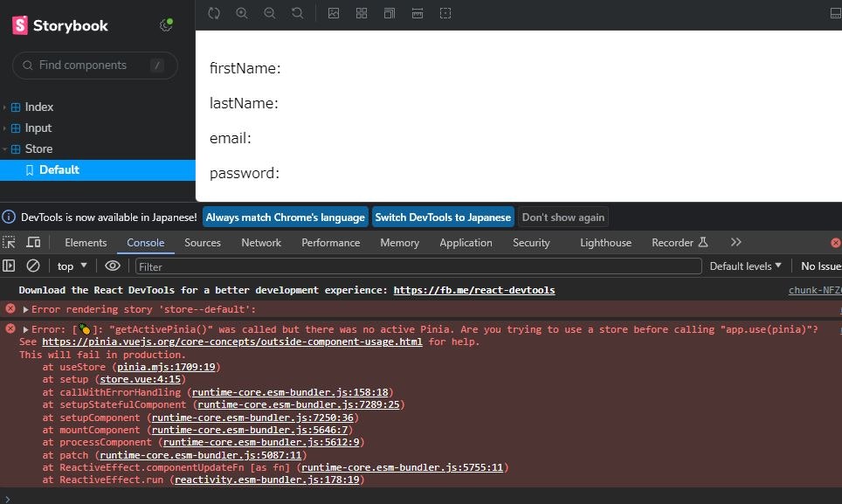Reset zoom on the story canvas
Image resolution: width=842 pixels, height=504 pixels.
(x=298, y=13)
